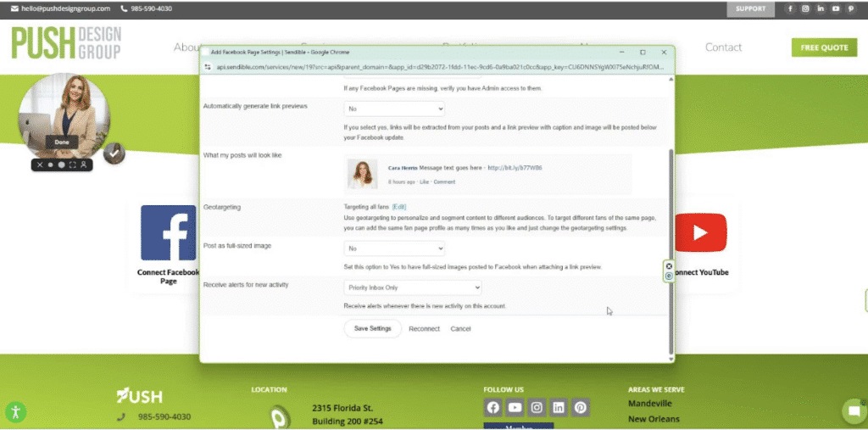Open the bit.ly link in post preview
Viewport: 868px width, 430px height.
515,168
